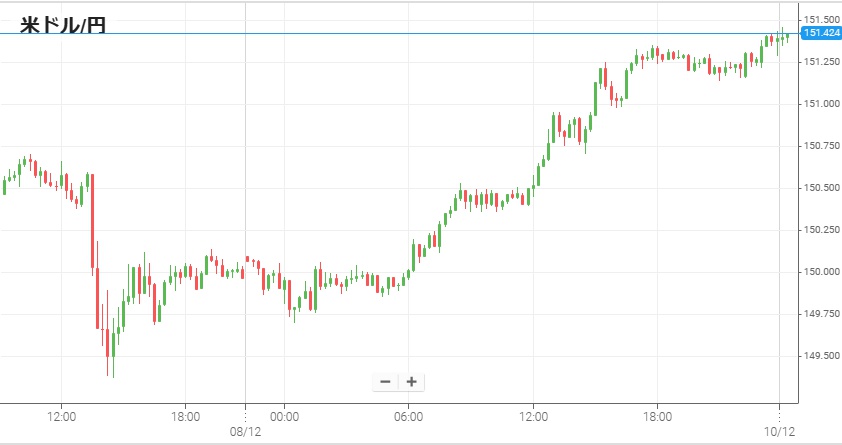Viewport: 842px width, 445px height.
Task: Click the 150.000 price axis label
Action: click(x=821, y=272)
